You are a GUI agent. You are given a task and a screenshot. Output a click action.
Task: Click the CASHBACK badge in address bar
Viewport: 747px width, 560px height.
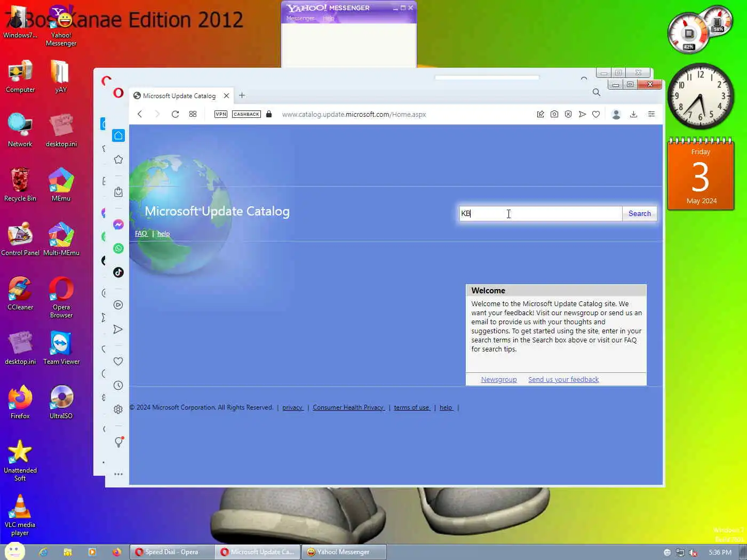(247, 114)
